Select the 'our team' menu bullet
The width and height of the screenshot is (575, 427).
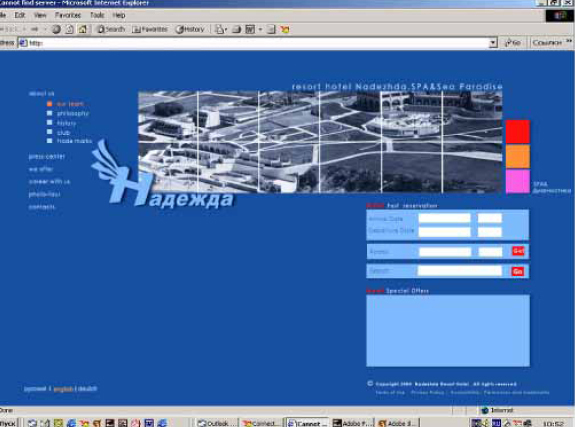[50, 104]
